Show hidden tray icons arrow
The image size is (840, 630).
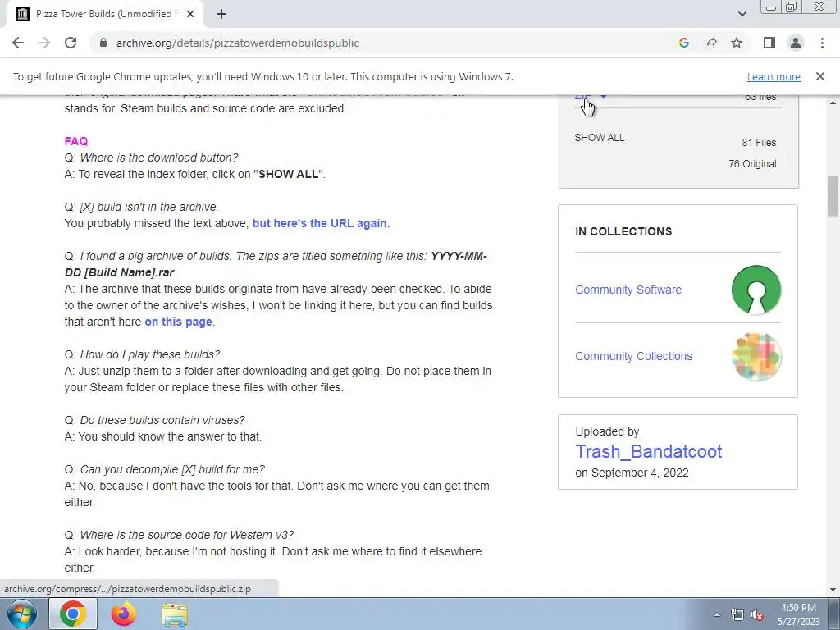717,615
